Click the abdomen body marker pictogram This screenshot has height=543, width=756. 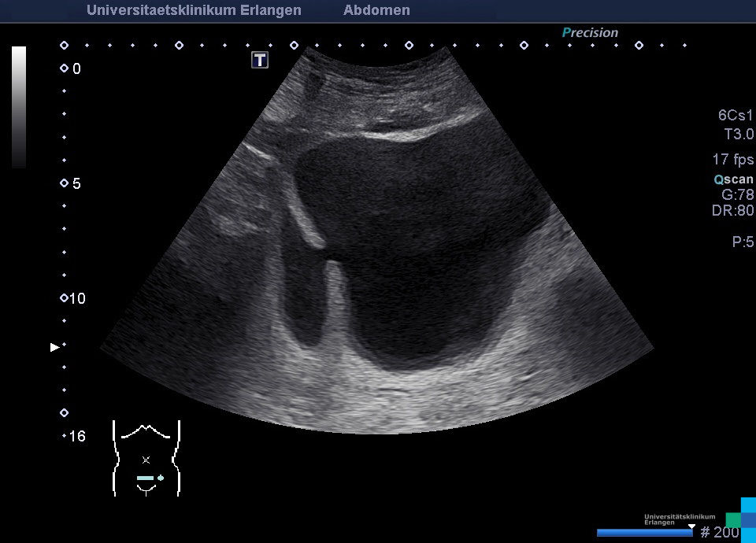[x=146, y=458]
